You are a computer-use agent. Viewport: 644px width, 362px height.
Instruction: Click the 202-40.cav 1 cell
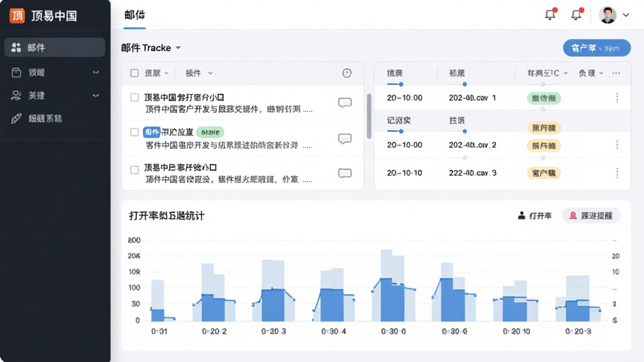[472, 97]
